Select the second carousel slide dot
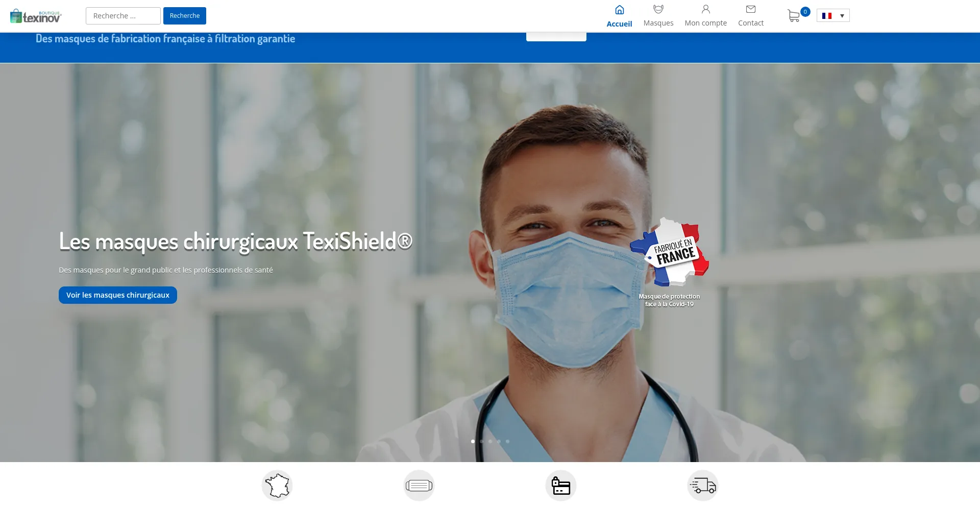This screenshot has width=980, height=507. (x=481, y=441)
